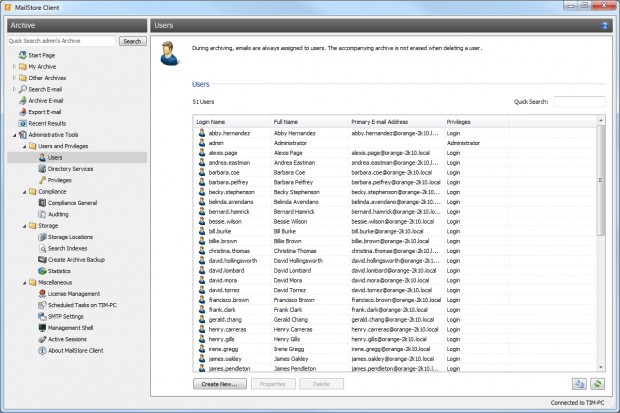Click the Administrator privileges cell

pyautogui.click(x=463, y=143)
